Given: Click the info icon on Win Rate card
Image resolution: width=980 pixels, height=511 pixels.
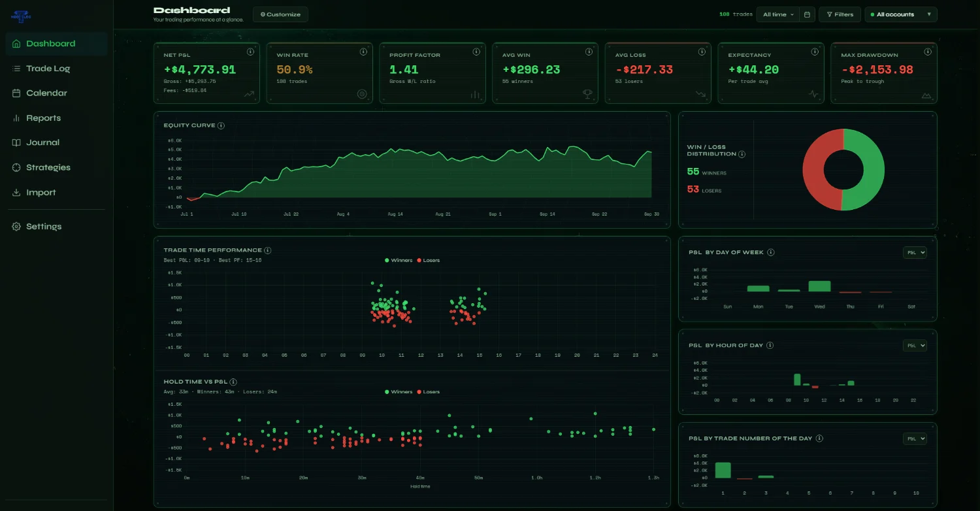Looking at the screenshot, I should click(x=363, y=52).
